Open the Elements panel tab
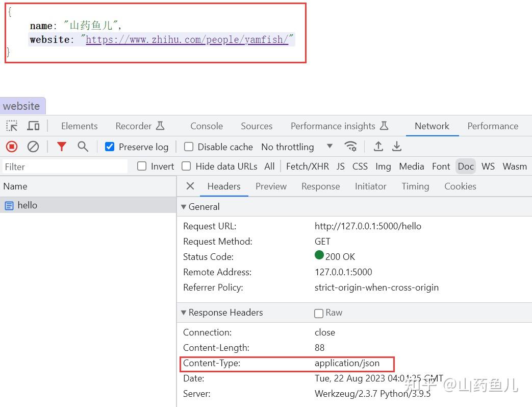This screenshot has height=407, width=532. click(x=80, y=126)
